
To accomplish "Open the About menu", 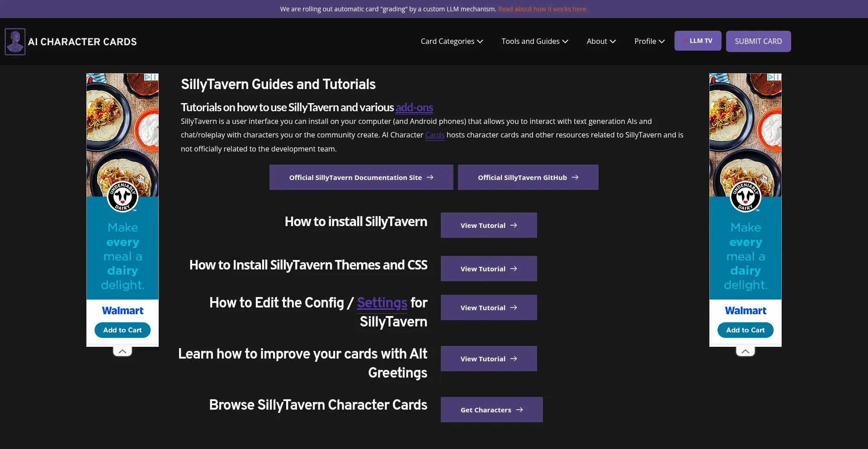I will tap(601, 41).
